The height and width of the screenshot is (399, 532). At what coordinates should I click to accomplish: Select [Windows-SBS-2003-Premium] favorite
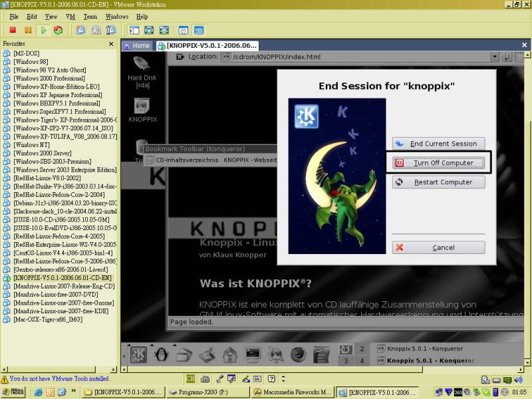pyautogui.click(x=53, y=162)
